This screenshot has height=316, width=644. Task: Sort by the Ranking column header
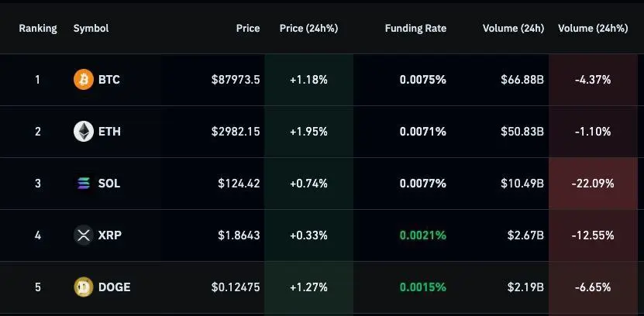[x=37, y=29]
